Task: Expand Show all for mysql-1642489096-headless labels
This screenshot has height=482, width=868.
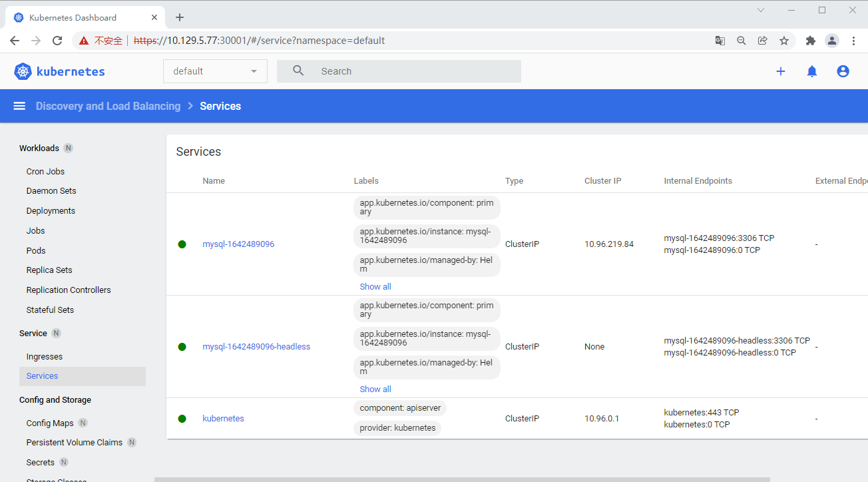Action: point(375,389)
